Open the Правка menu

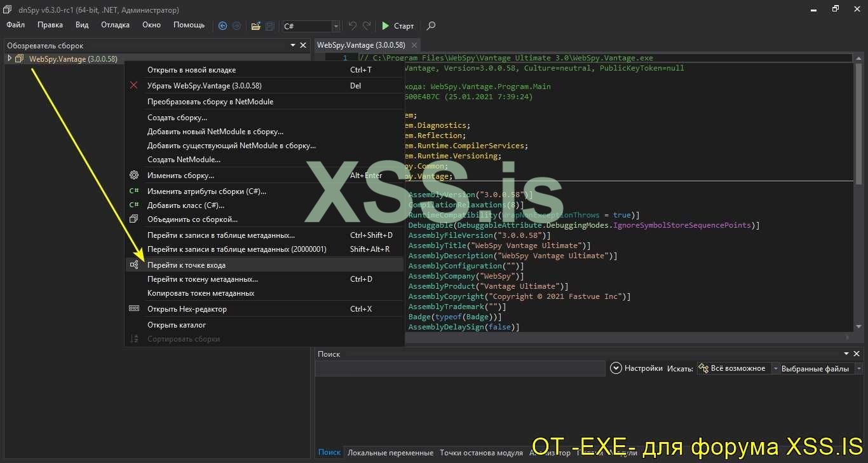pos(50,25)
